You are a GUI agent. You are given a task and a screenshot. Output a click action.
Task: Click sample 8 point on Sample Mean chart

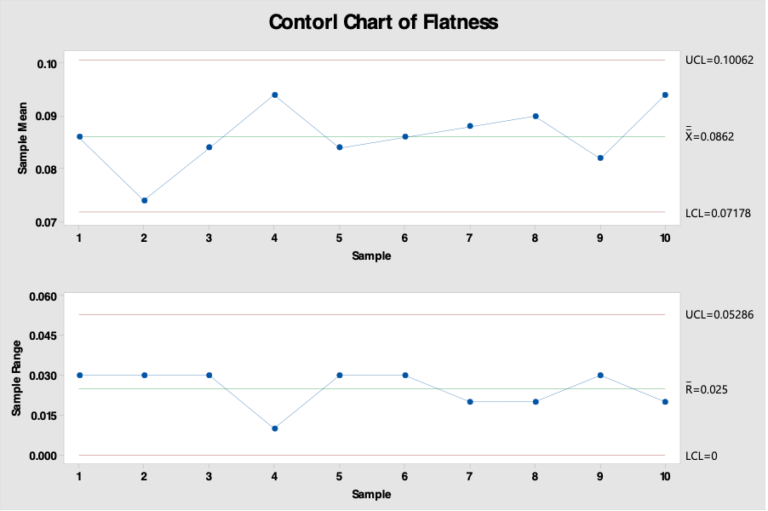click(535, 116)
